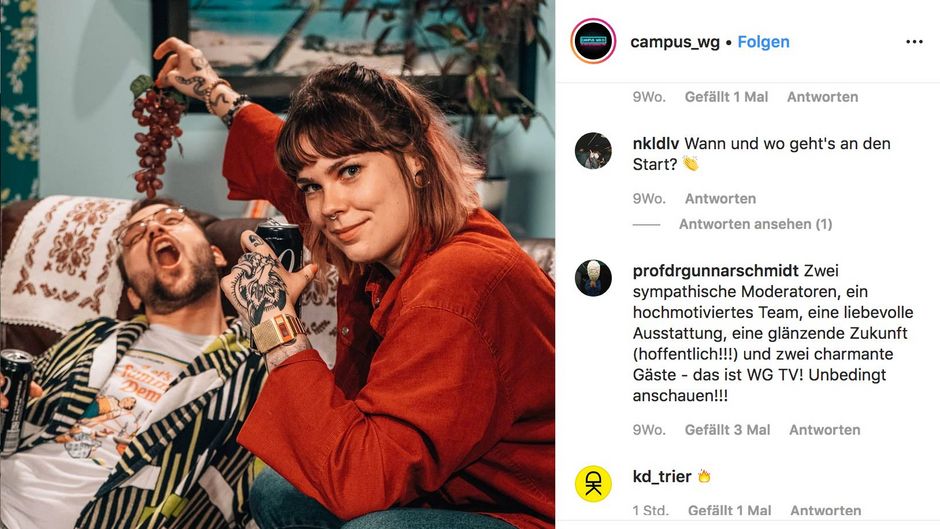
Task: Click the 9Wo. timestamp under profdrgunnarschmidt comment
Action: [x=649, y=430]
